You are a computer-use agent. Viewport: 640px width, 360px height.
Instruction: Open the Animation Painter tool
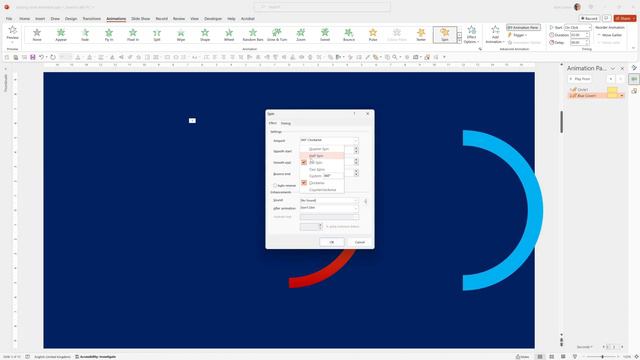pos(524,42)
